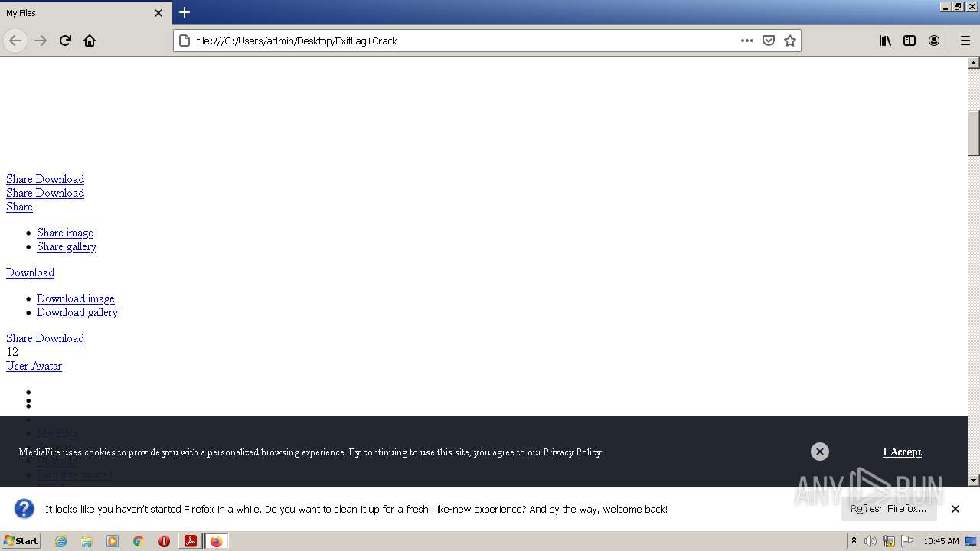Open the Firefox Home page icon
Screen dimensions: 980x551
coord(90,41)
